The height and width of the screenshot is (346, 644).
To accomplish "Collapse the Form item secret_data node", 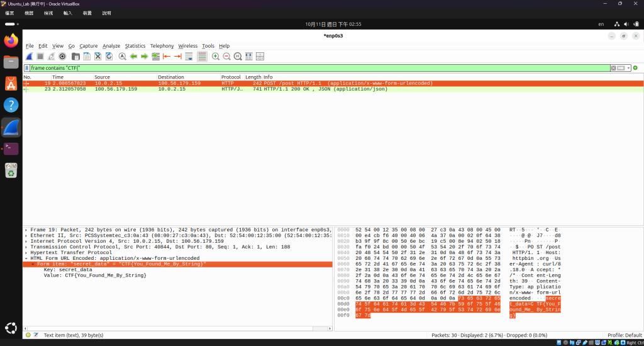I will pos(33,264).
